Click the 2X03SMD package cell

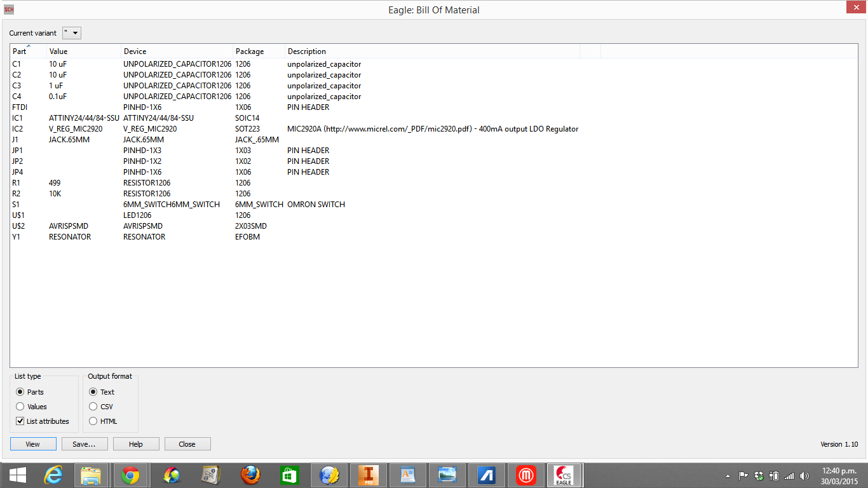click(251, 226)
